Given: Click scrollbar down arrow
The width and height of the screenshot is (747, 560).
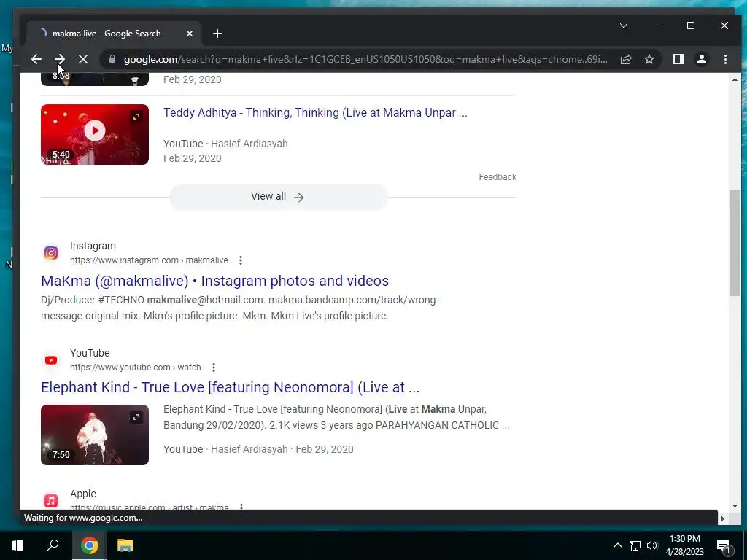Looking at the screenshot, I should coord(735,506).
